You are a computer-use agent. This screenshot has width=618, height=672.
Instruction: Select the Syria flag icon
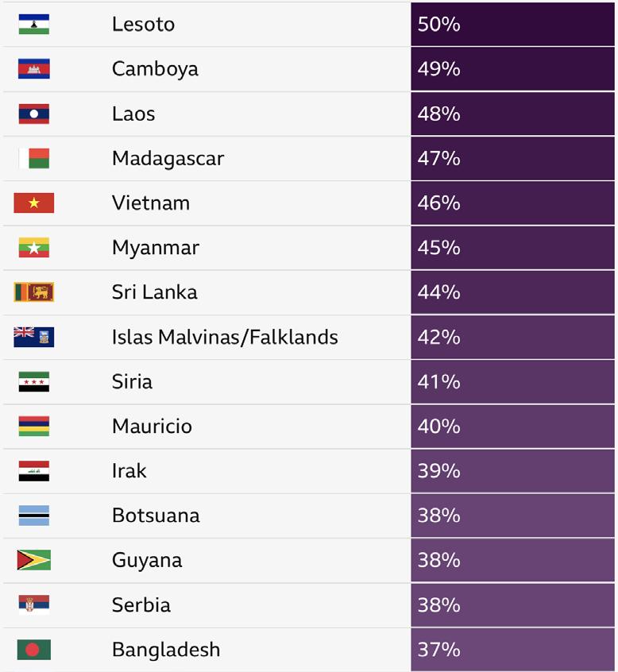33,382
